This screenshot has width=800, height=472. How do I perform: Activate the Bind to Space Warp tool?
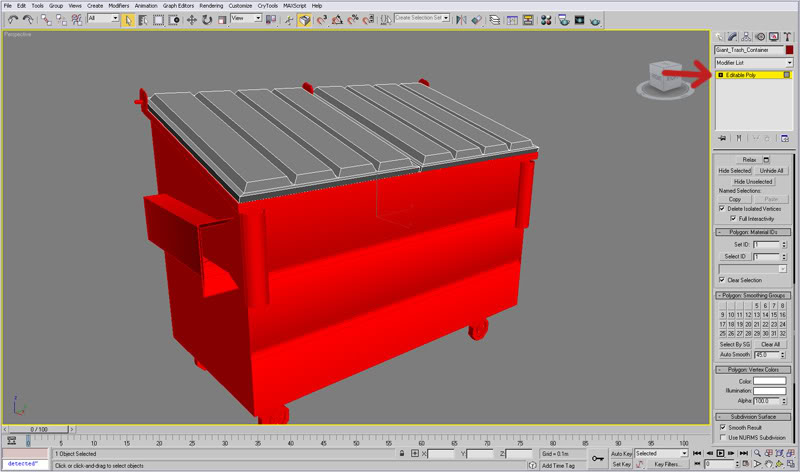(77, 20)
